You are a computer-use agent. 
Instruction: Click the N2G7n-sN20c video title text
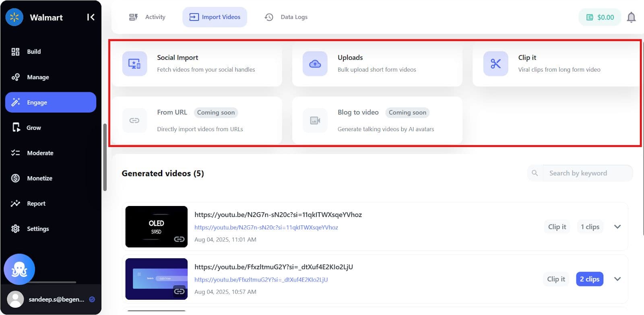pyautogui.click(x=278, y=214)
